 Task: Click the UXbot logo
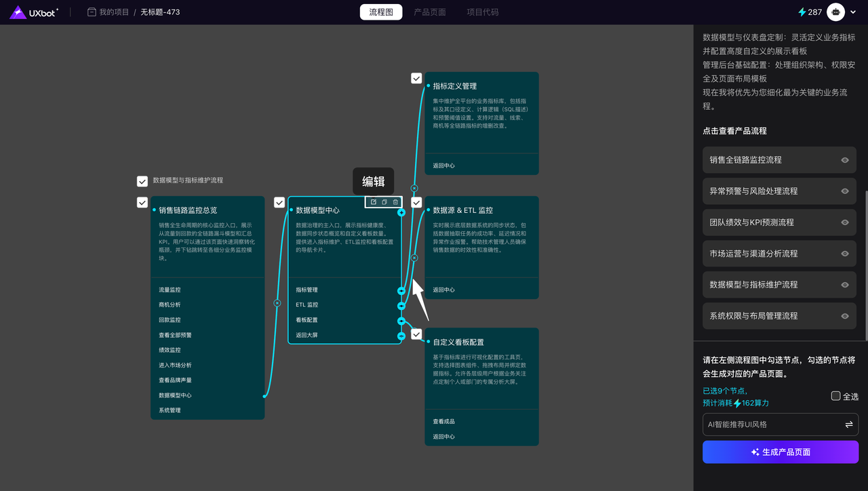(x=34, y=12)
